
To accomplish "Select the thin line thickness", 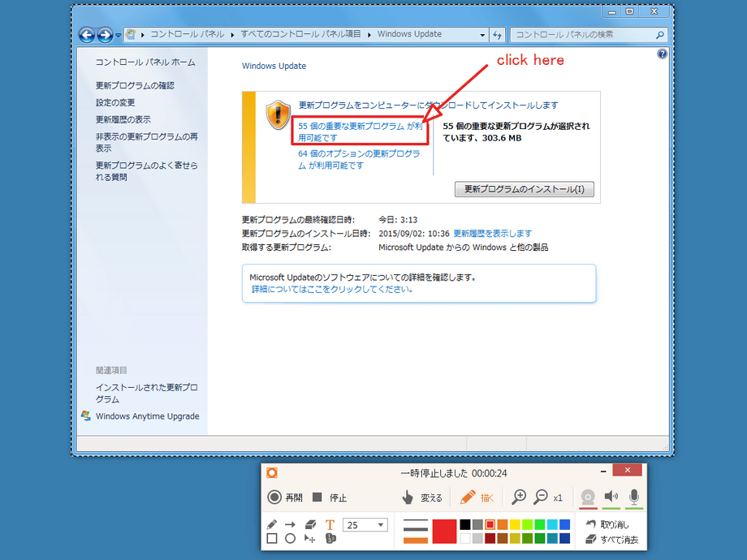I will [x=416, y=521].
